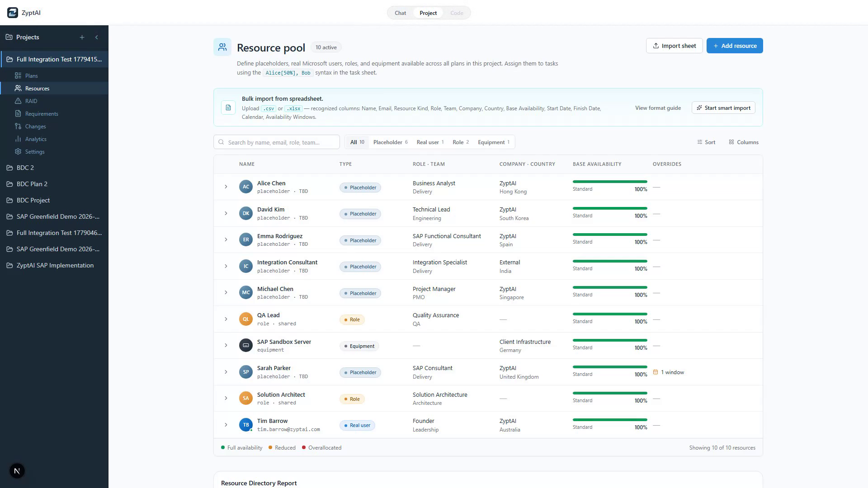Click QA Lead's orange QL avatar
Image resolution: width=868 pixels, height=488 pixels.
pyautogui.click(x=246, y=319)
